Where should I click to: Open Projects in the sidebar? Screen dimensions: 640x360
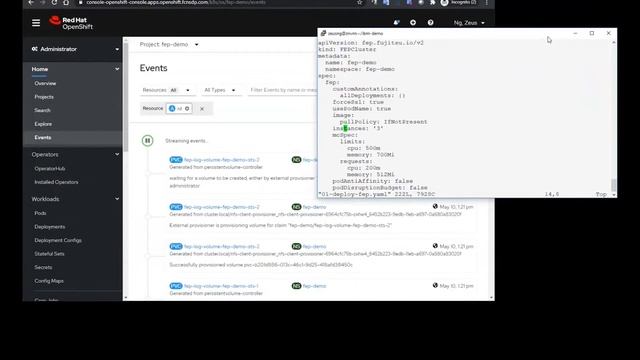(x=44, y=97)
